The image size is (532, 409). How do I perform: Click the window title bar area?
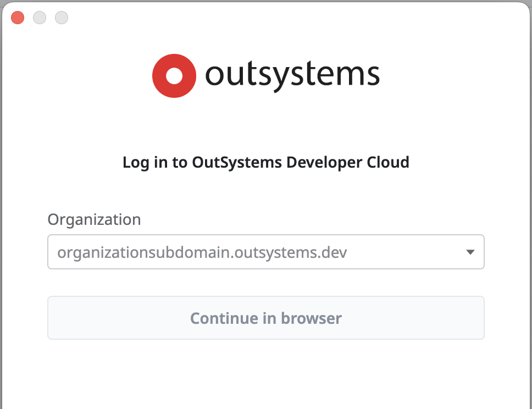(x=266, y=17)
